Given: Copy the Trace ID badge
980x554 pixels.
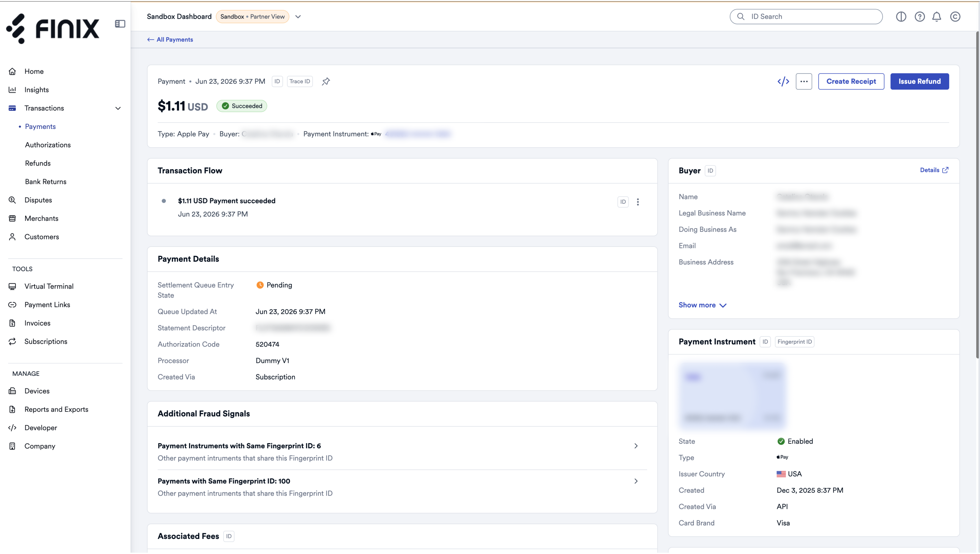Looking at the screenshot, I should pyautogui.click(x=299, y=81).
